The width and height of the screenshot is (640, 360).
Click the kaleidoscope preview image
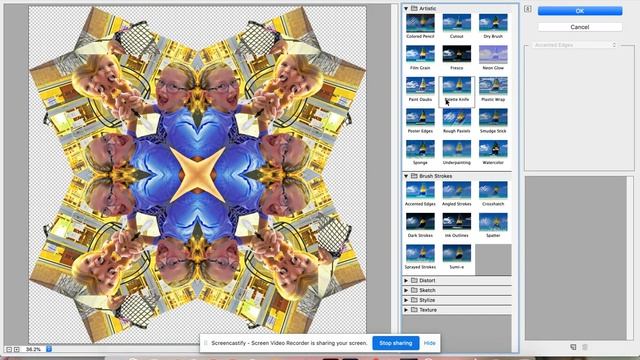(x=197, y=175)
